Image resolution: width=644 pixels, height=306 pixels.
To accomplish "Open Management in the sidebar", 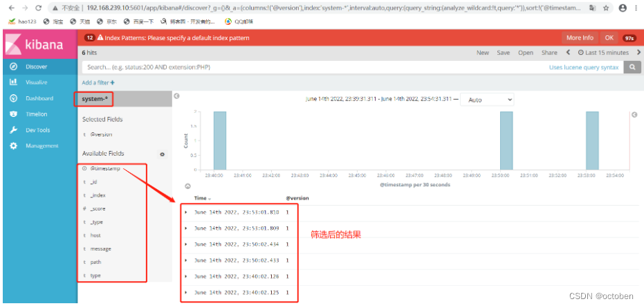I will (x=42, y=146).
